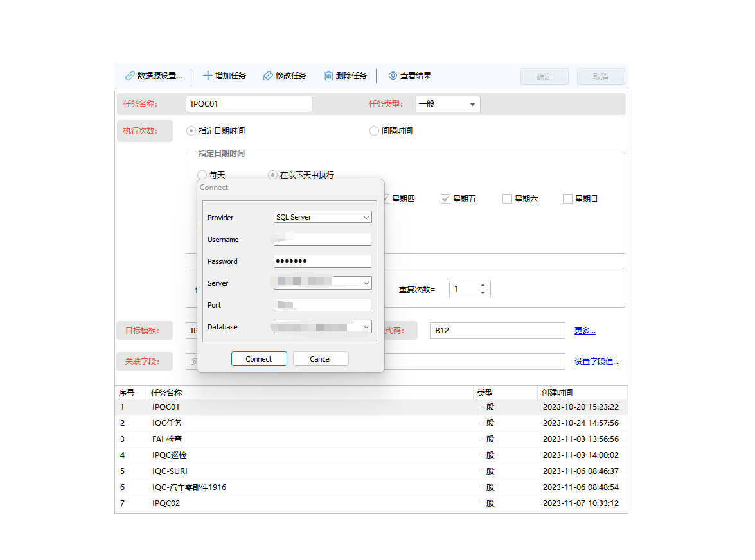Enable the 星期六 checkbox
755x560 pixels.
click(x=507, y=198)
